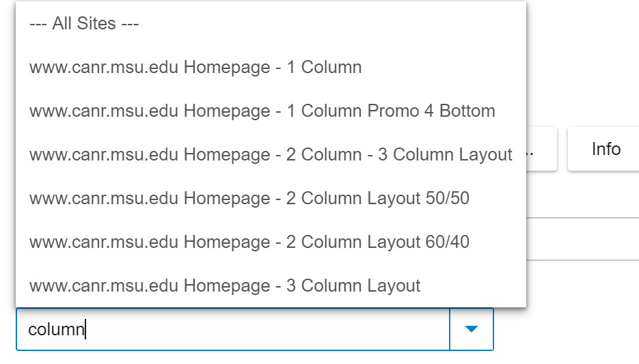Click the 'All Sites' header entry text
The image size is (639, 364).
(84, 24)
